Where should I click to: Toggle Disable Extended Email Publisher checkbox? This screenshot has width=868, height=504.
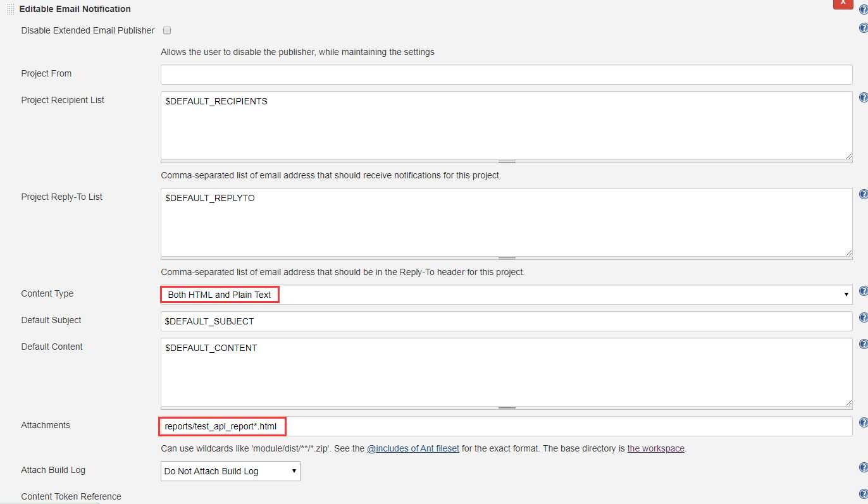pos(167,30)
